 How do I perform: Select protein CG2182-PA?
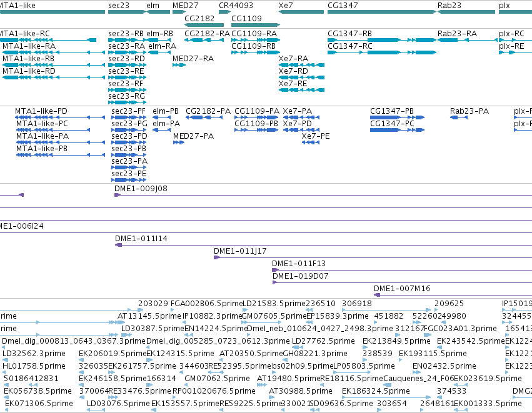(x=204, y=117)
